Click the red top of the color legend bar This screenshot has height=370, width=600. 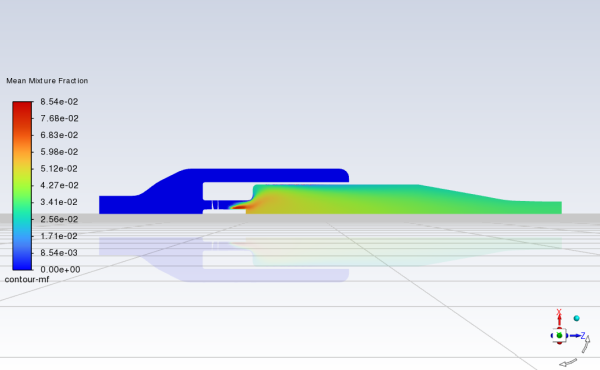(22, 106)
